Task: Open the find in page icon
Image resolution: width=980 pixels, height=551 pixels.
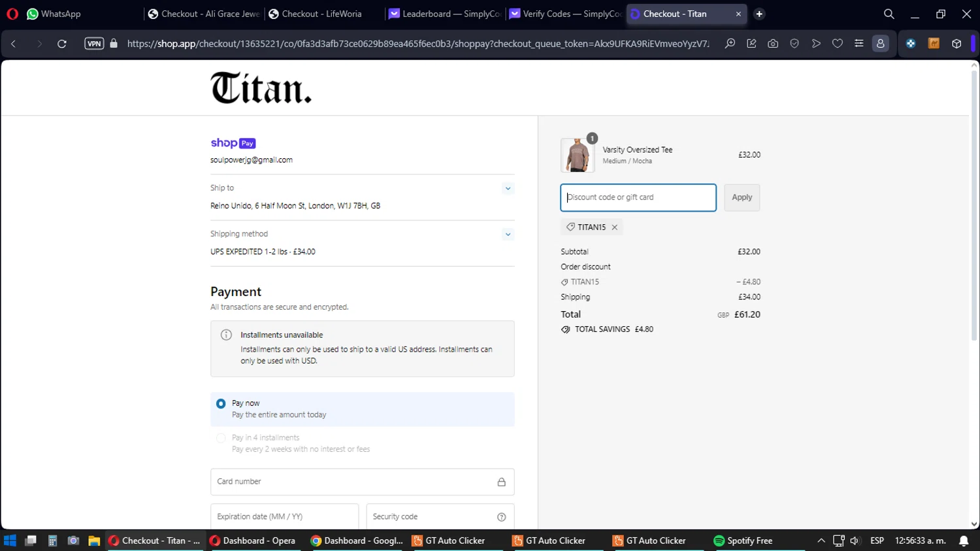Action: pos(730,44)
